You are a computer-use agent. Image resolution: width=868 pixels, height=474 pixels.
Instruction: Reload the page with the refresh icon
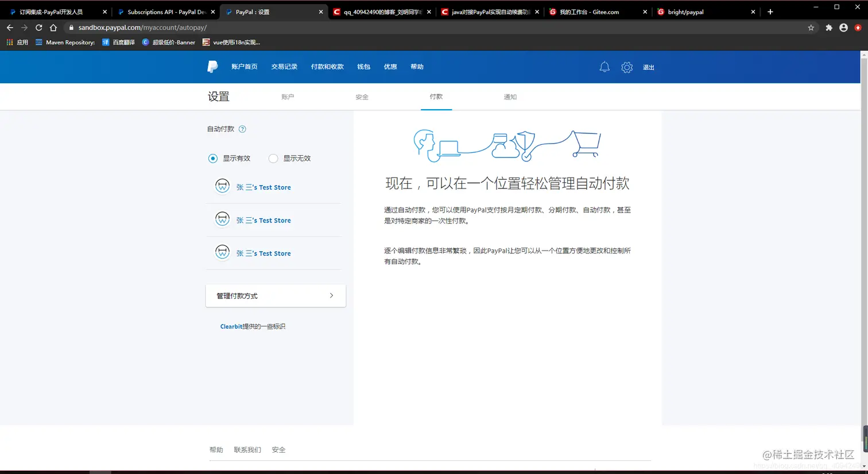(38, 28)
